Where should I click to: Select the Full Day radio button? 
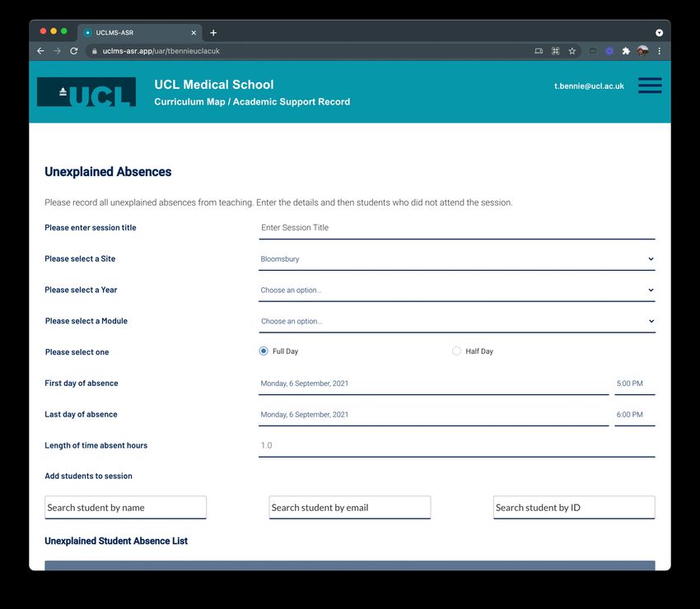tap(264, 351)
